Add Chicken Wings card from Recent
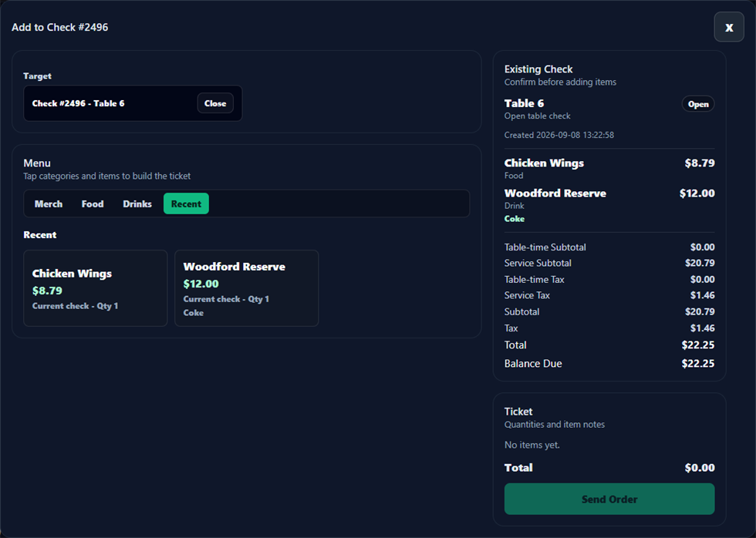This screenshot has height=538, width=756. [x=96, y=288]
